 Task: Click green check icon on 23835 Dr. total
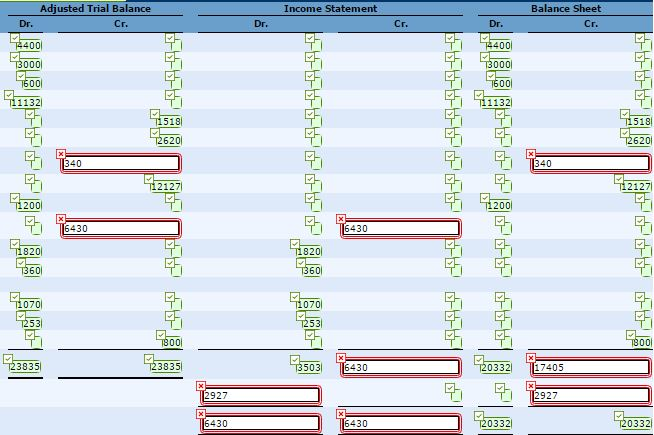pyautogui.click(x=8, y=359)
